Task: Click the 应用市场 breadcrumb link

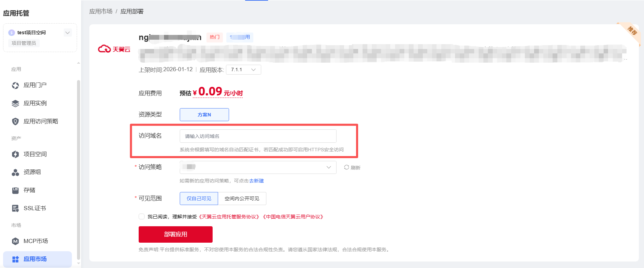Action: coord(101,11)
